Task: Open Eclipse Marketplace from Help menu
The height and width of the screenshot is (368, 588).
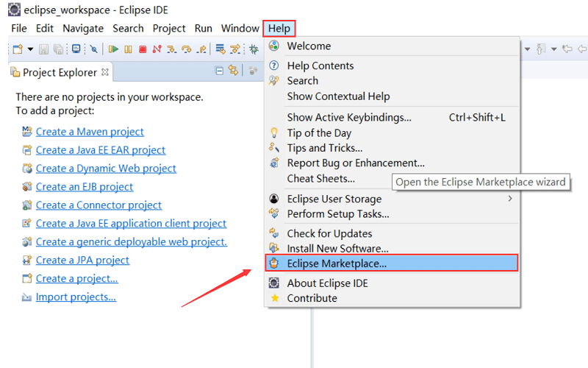Action: click(392, 263)
